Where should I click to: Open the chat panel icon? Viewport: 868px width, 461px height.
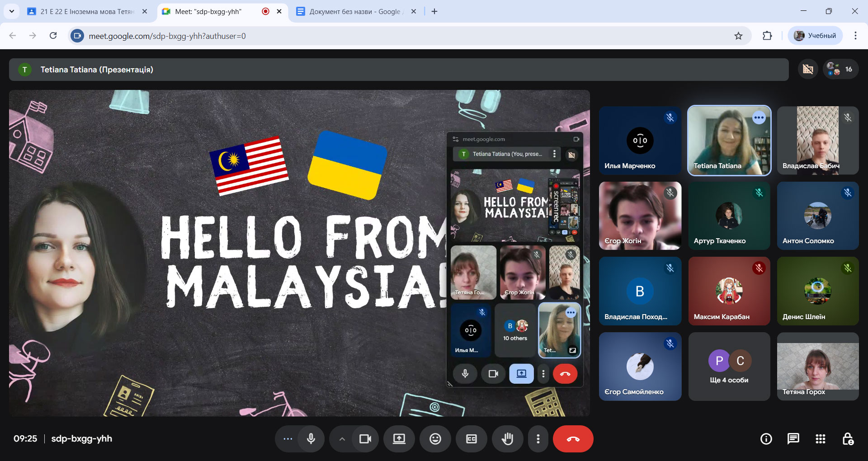coord(793,439)
